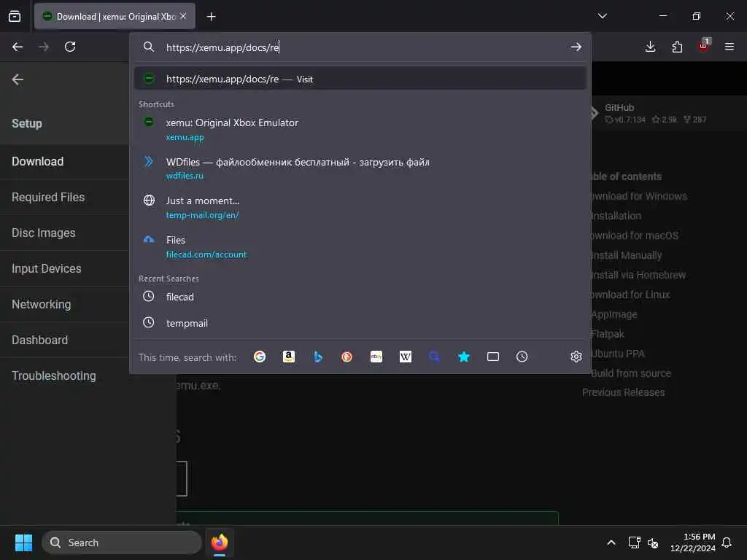Screen dimensions: 747x560
Task: Search this time with Wikipedia
Action: click(406, 357)
